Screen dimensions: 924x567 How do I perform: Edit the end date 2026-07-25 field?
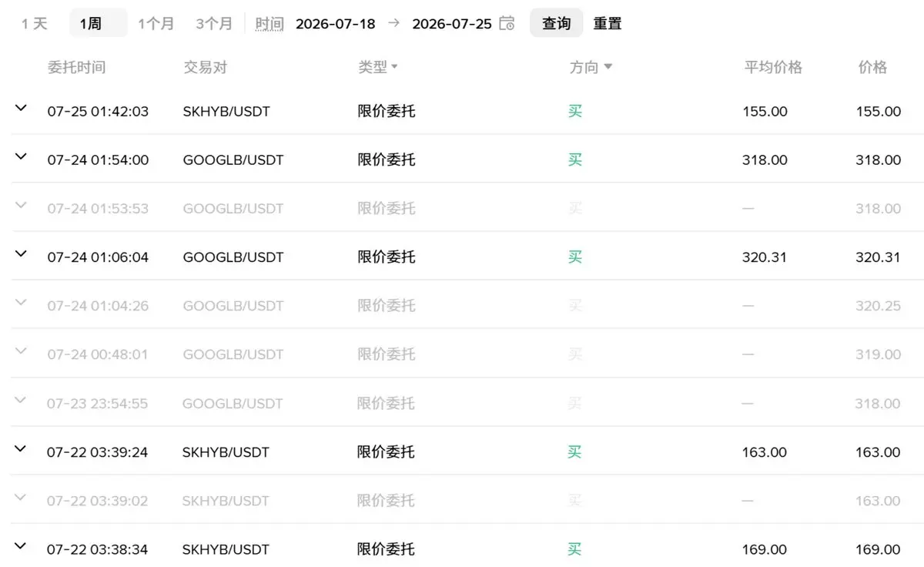452,24
